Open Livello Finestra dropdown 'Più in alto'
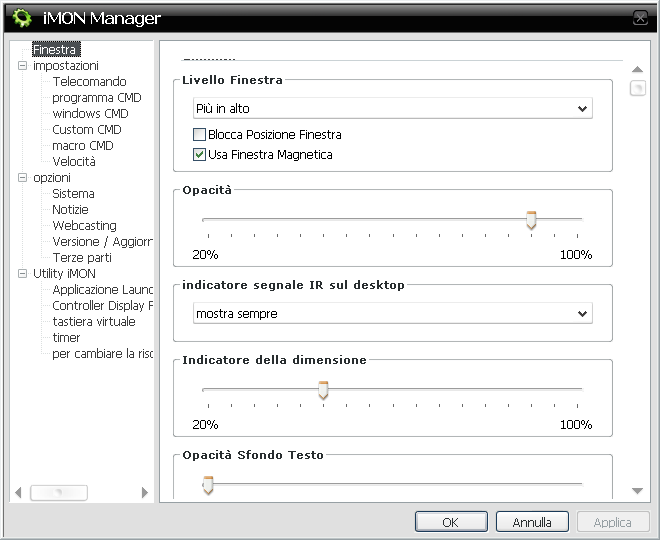 point(393,109)
